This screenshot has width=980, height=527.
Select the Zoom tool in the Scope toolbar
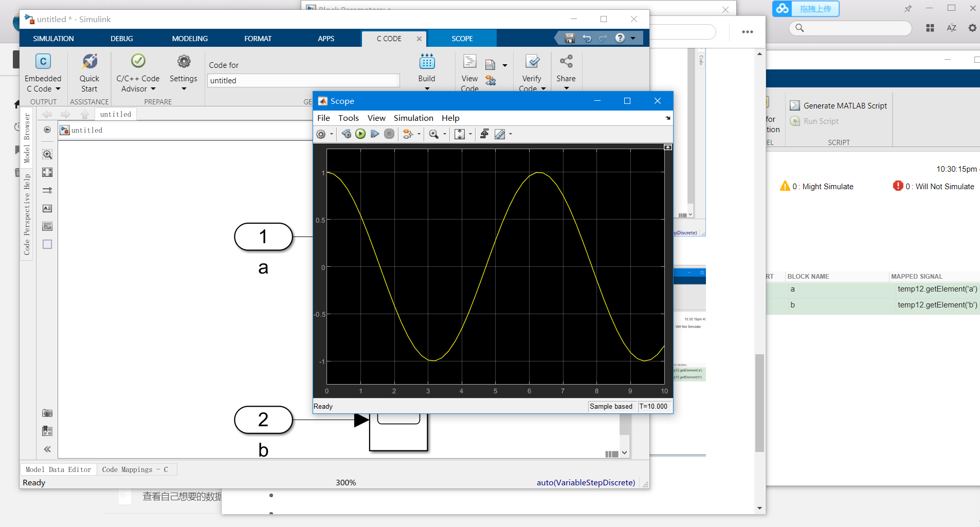(434, 134)
